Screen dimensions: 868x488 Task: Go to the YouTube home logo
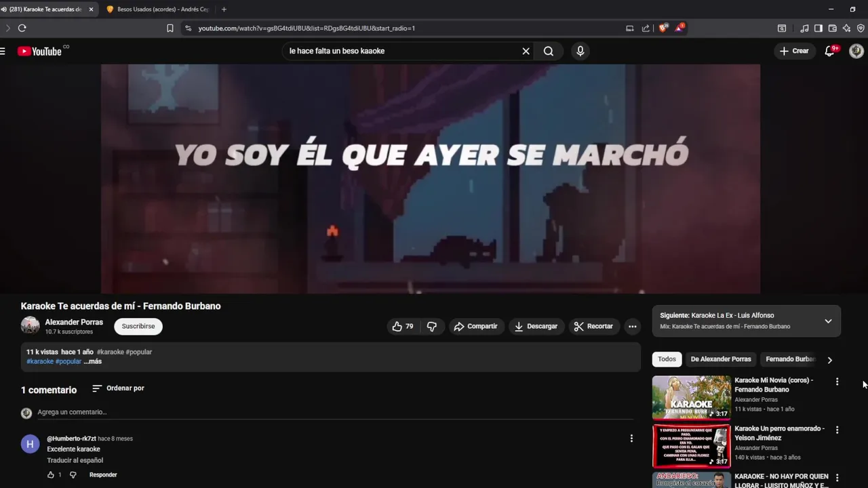tap(39, 51)
